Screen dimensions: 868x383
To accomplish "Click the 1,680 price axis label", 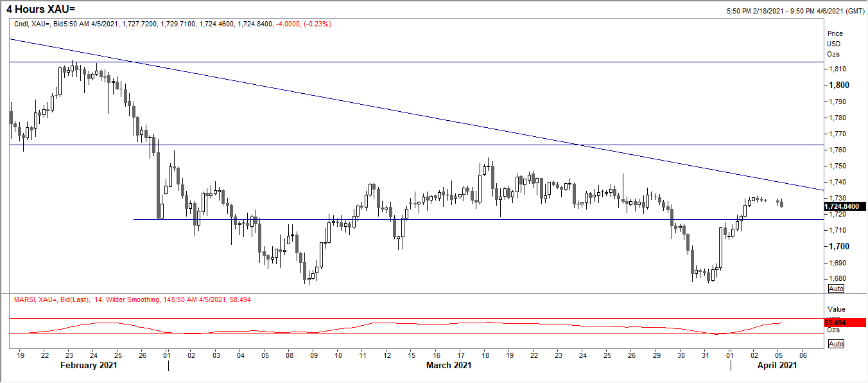I will click(x=837, y=278).
